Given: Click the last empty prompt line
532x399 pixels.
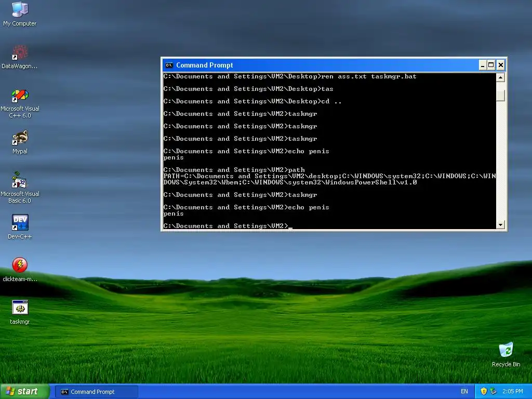Looking at the screenshot, I should click(228, 226).
